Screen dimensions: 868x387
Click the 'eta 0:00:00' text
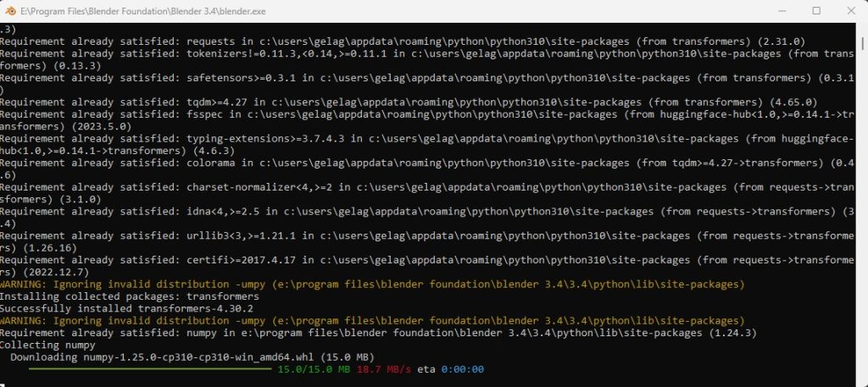(x=451, y=369)
